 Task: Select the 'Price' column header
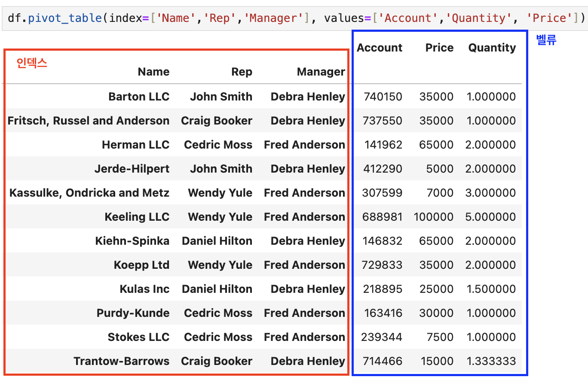pyautogui.click(x=439, y=48)
